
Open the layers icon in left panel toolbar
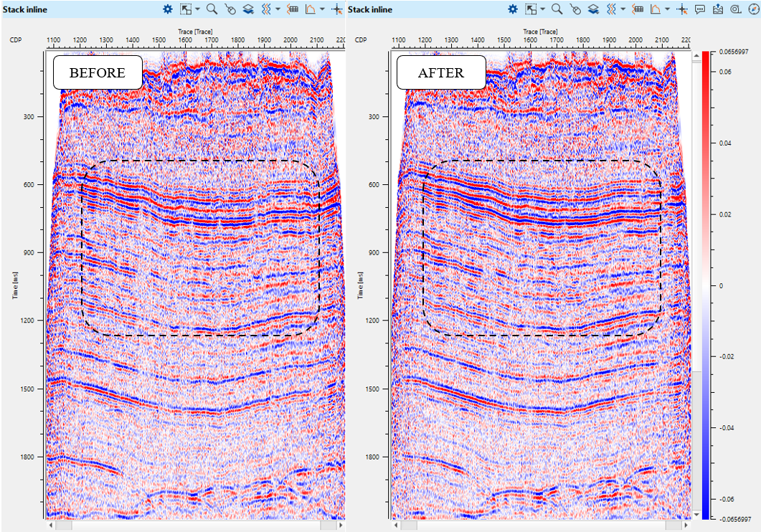tap(247, 9)
